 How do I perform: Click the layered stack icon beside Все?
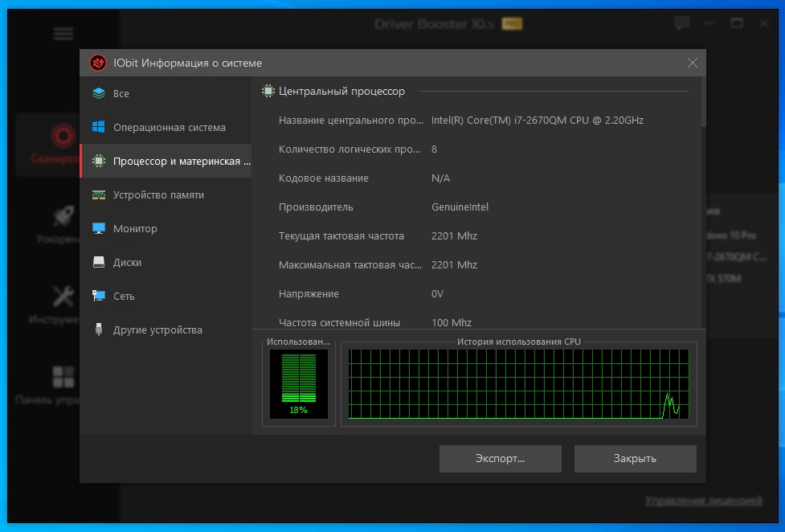point(99,93)
